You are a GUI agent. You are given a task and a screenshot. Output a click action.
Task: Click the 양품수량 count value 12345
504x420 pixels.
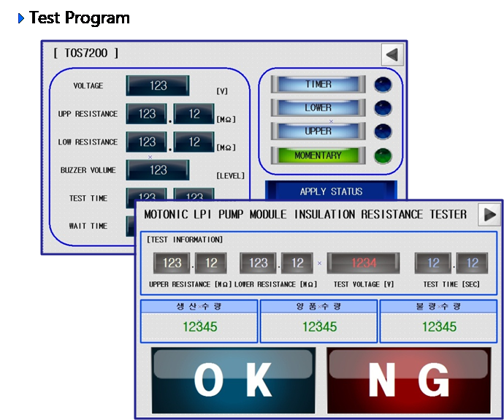coord(319,327)
